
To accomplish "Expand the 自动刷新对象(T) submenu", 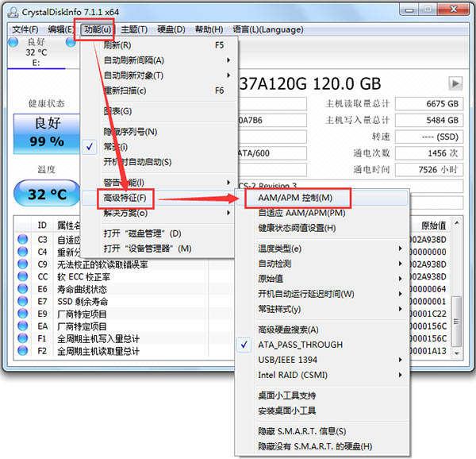I will (x=159, y=75).
